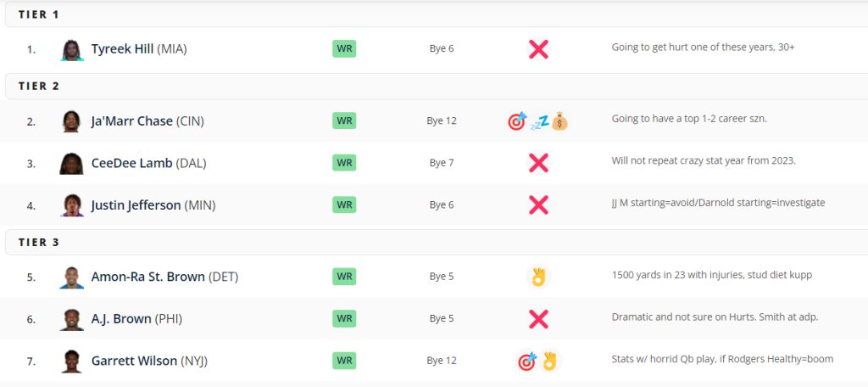868x387 pixels.
Task: Collapse the TIER 3 section header
Action: point(437,242)
